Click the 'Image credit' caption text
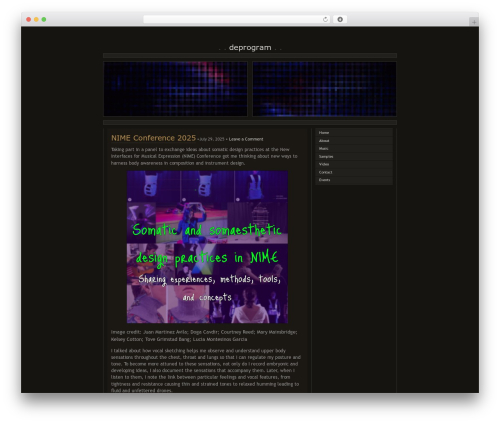This screenshot has width=500, height=423. [x=204, y=336]
